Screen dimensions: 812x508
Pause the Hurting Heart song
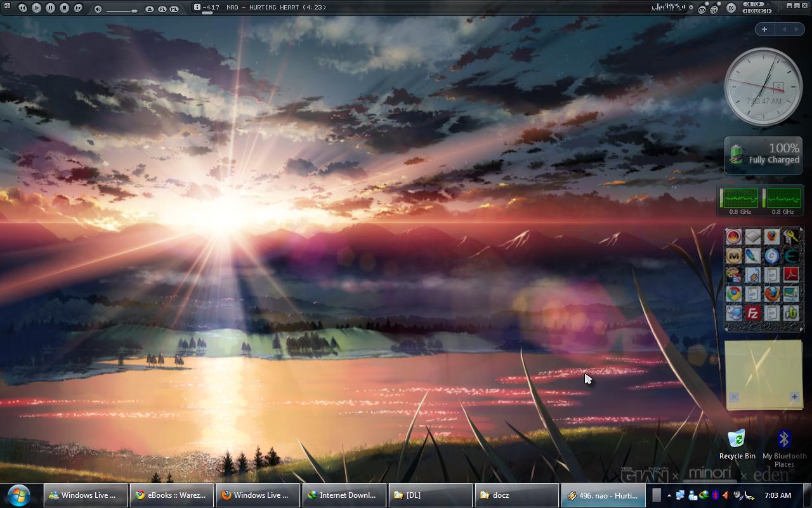[50, 8]
